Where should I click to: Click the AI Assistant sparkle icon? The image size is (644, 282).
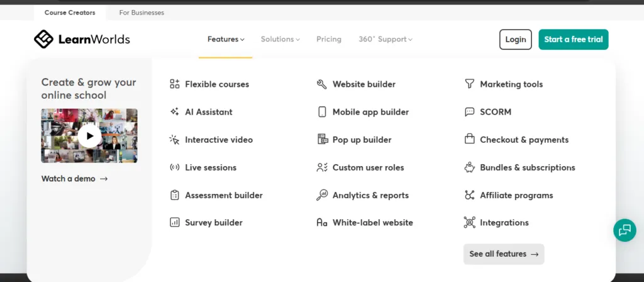tap(175, 112)
